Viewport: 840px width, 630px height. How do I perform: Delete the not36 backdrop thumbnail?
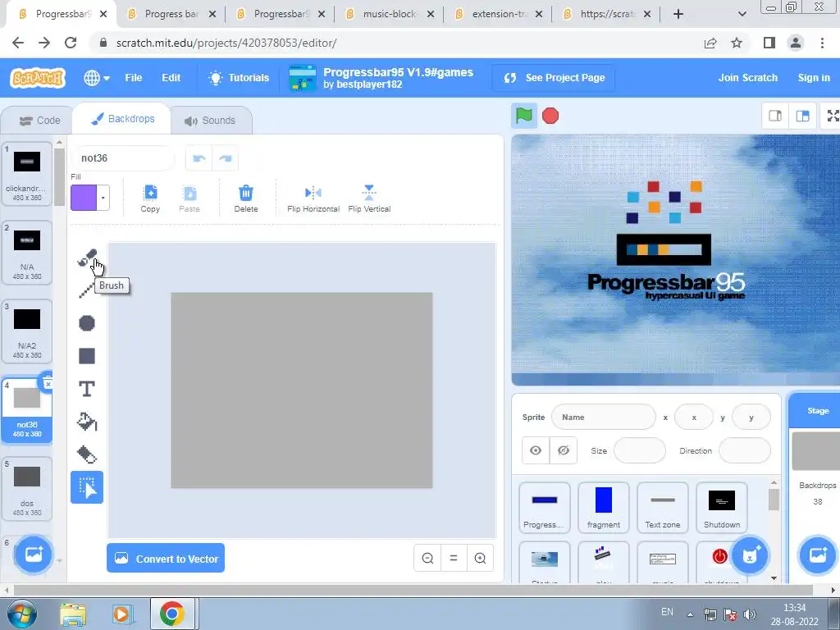pos(48,384)
